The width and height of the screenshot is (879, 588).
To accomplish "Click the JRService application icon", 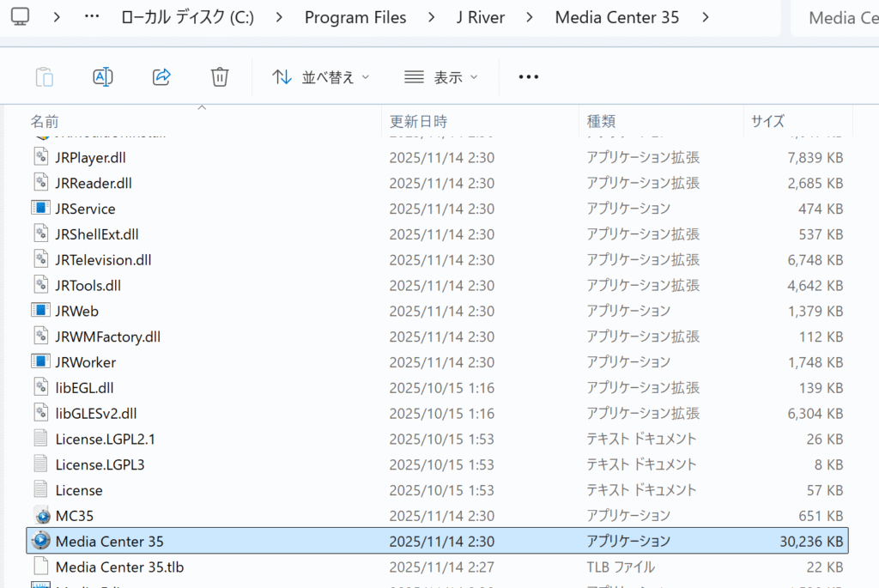I will [x=41, y=209].
